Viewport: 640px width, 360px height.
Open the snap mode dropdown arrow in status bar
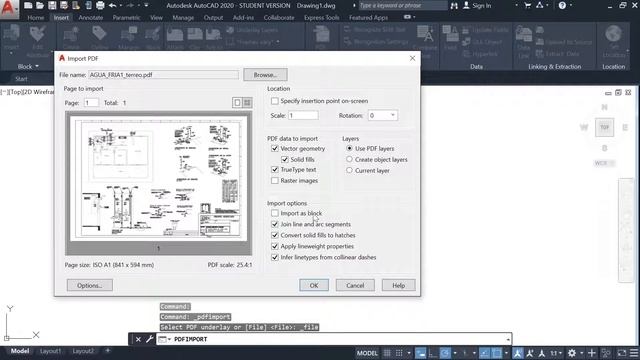point(409,353)
